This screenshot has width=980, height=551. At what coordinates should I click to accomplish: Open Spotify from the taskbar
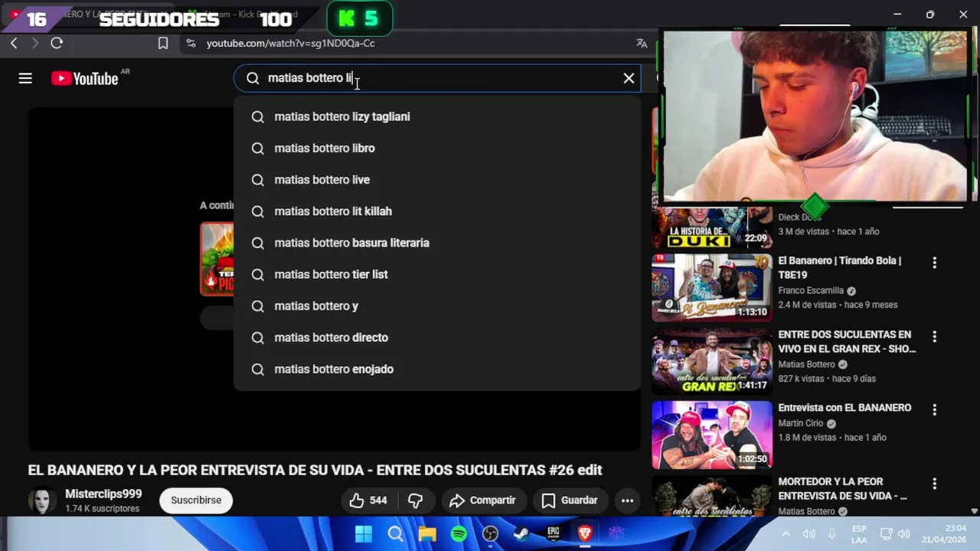(x=459, y=533)
